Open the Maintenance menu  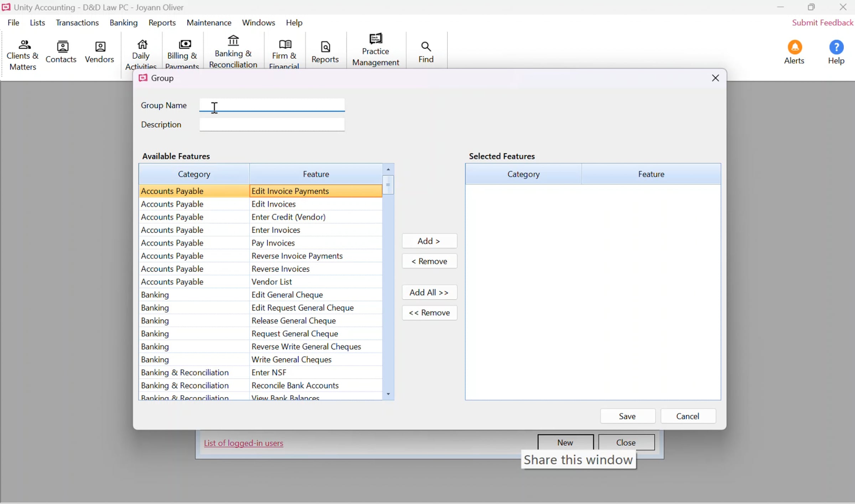coord(209,22)
